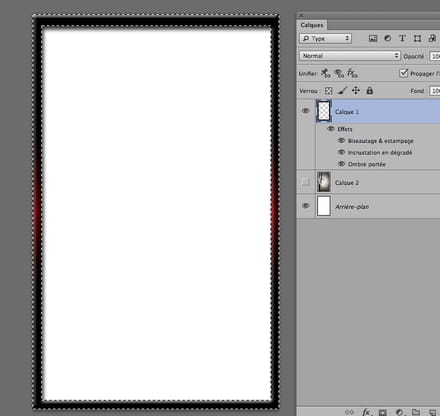Filter layers by type (T) icon

click(402, 38)
